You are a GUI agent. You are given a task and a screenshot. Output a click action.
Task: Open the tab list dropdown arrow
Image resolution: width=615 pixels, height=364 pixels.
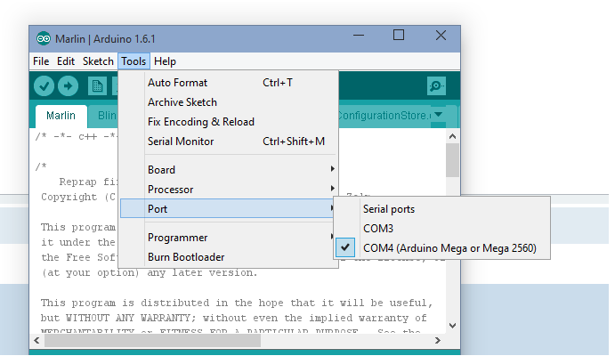pyautogui.click(x=439, y=115)
